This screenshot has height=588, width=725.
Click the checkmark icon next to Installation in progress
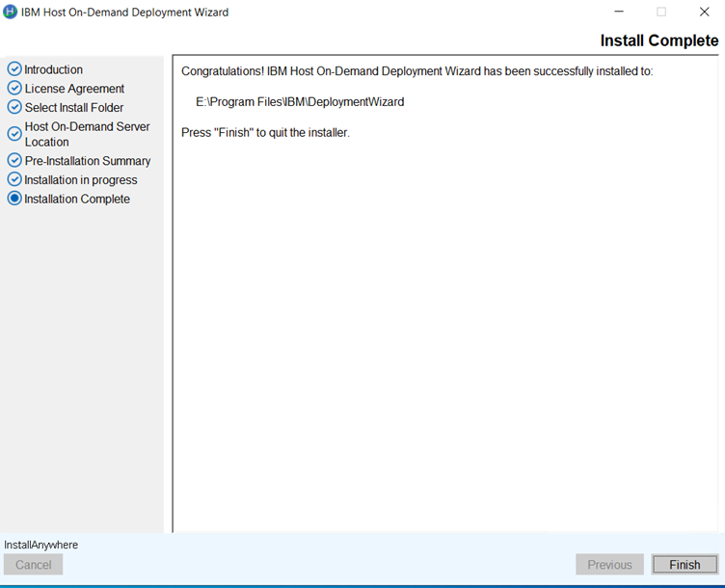(14, 180)
